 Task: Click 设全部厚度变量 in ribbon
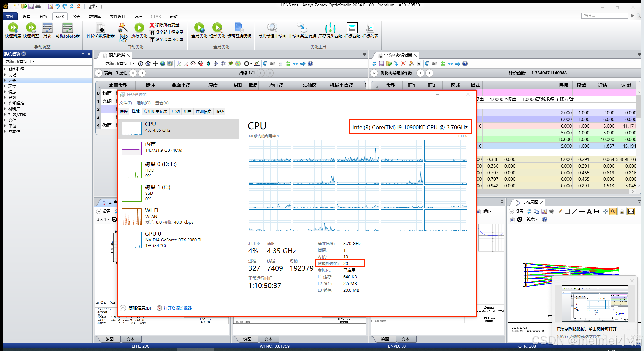tap(167, 40)
